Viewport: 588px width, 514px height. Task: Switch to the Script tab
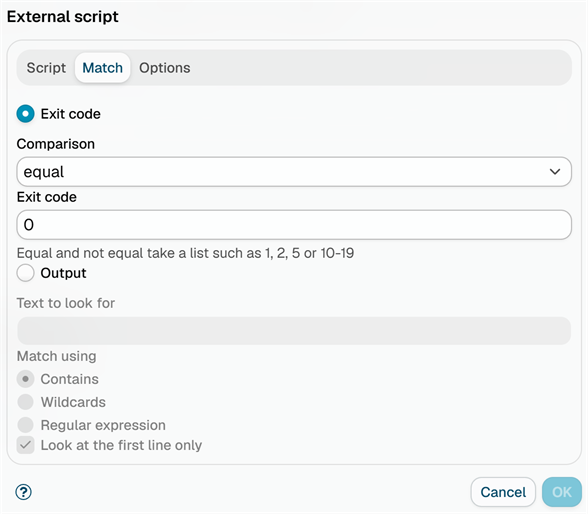pos(46,68)
